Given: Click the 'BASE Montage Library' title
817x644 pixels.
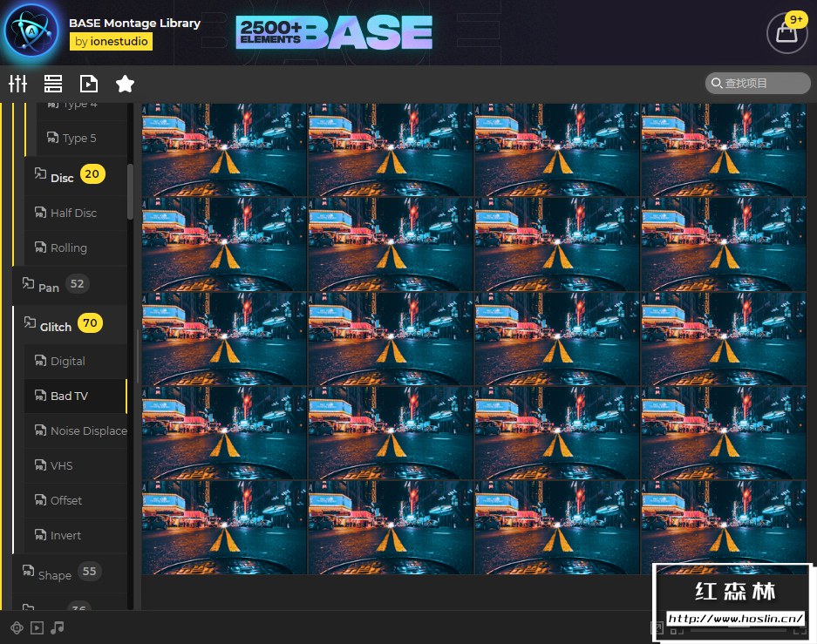Looking at the screenshot, I should tap(134, 23).
